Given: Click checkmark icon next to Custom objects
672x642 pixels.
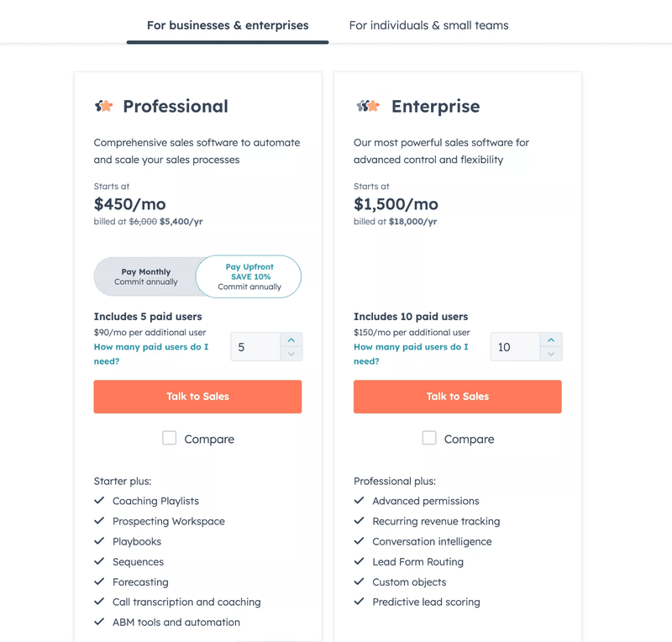Looking at the screenshot, I should pyautogui.click(x=360, y=581).
